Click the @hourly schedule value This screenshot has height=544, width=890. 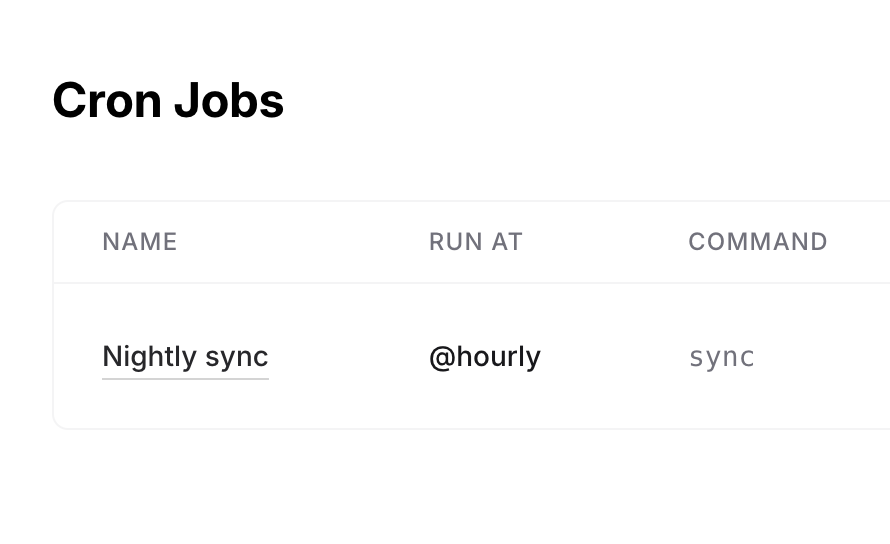pyautogui.click(x=484, y=357)
